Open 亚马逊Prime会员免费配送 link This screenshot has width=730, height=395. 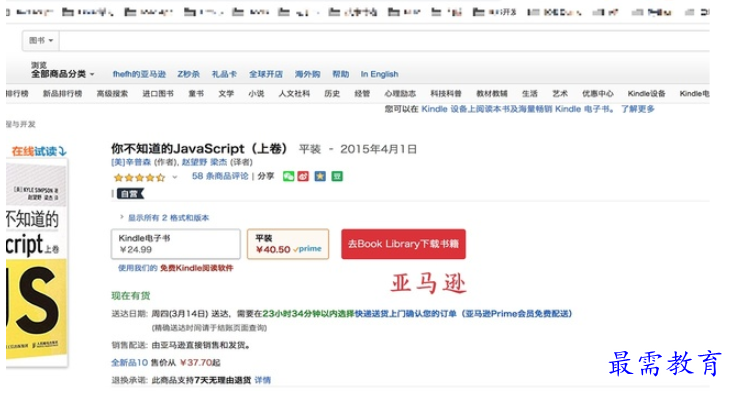click(516, 313)
